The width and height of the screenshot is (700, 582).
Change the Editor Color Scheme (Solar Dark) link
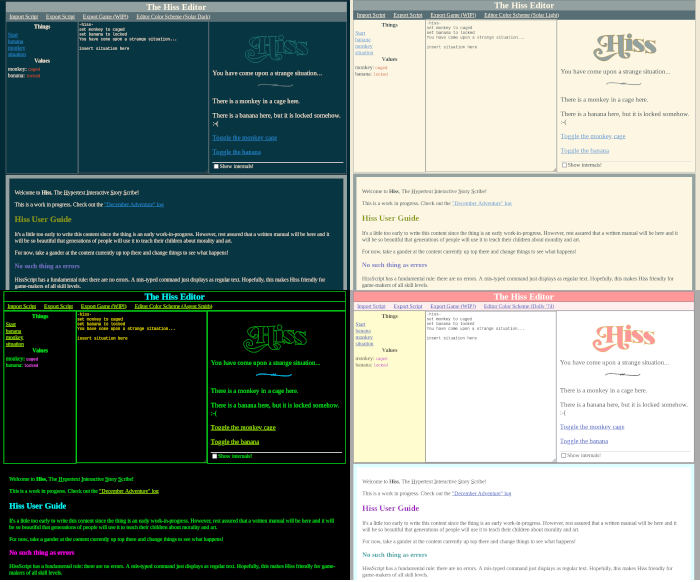coord(173,17)
